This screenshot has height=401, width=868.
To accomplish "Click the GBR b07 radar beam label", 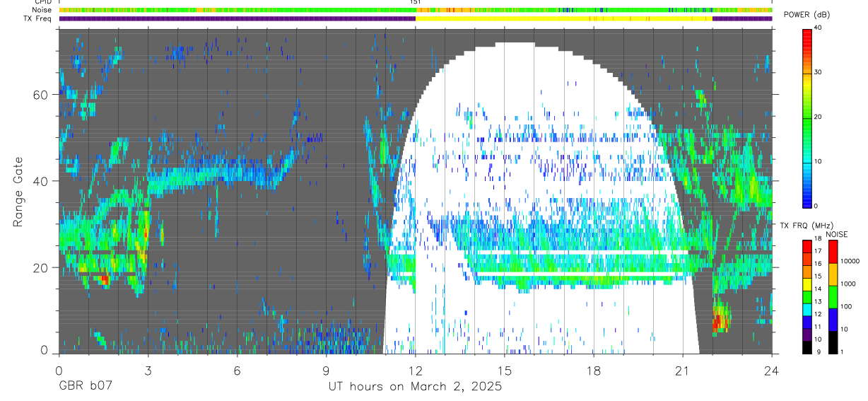I will (x=85, y=387).
